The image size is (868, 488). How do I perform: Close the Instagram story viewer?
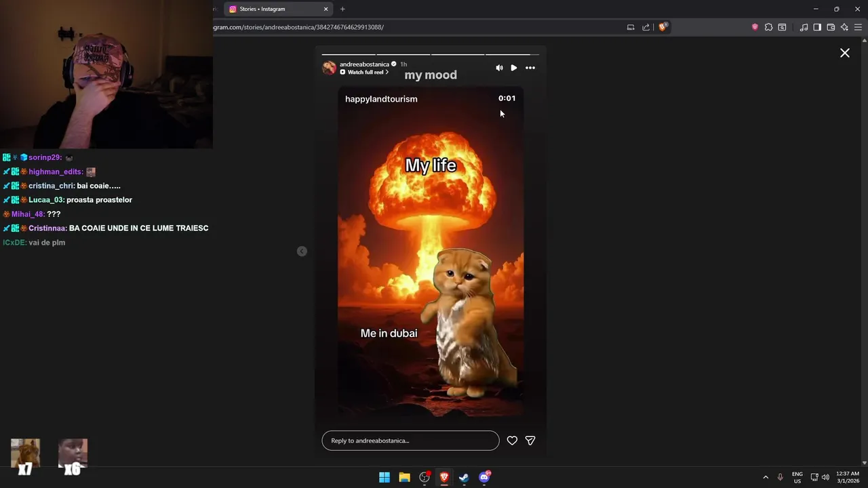[x=845, y=53]
